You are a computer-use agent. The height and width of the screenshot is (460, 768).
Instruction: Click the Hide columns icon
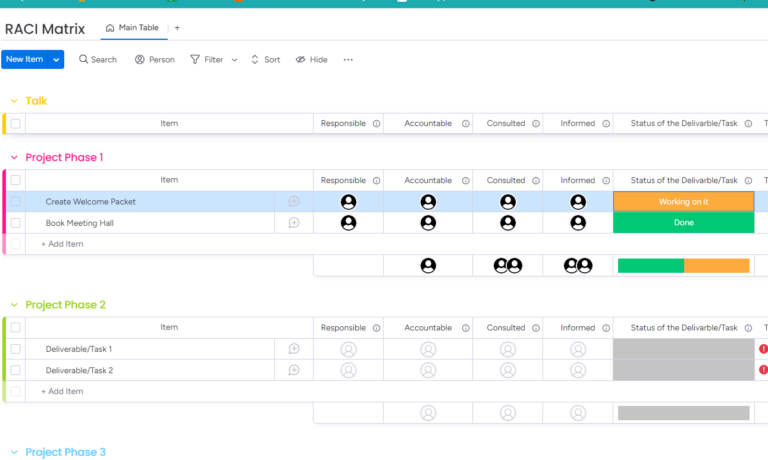tap(300, 60)
